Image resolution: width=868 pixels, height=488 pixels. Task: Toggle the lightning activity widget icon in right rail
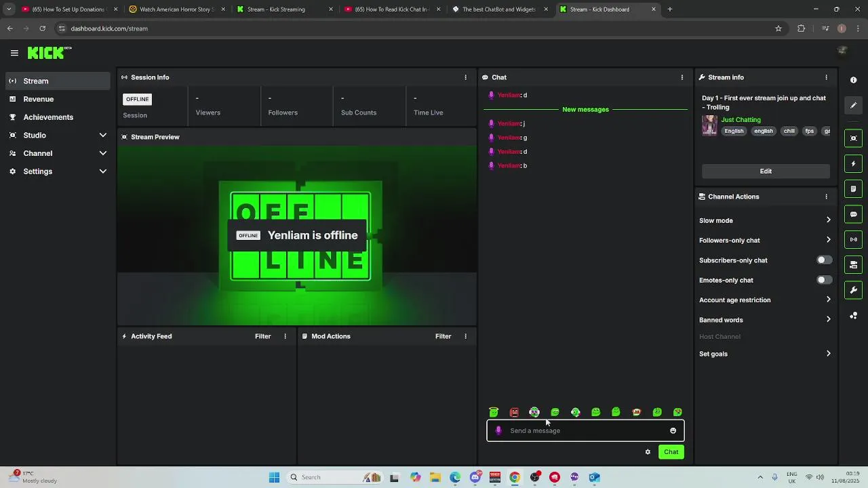[853, 163]
